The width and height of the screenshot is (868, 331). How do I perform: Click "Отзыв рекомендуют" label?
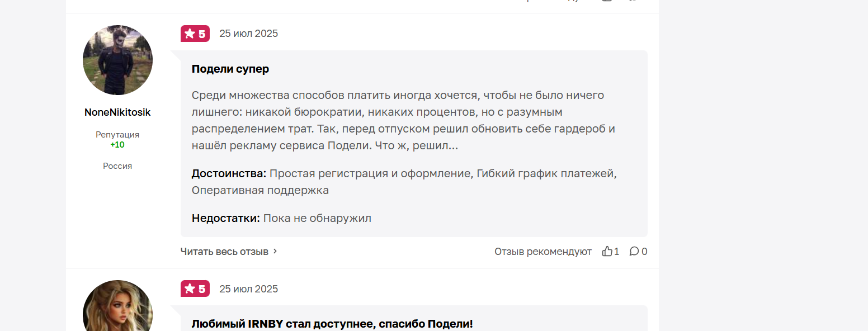543,252
